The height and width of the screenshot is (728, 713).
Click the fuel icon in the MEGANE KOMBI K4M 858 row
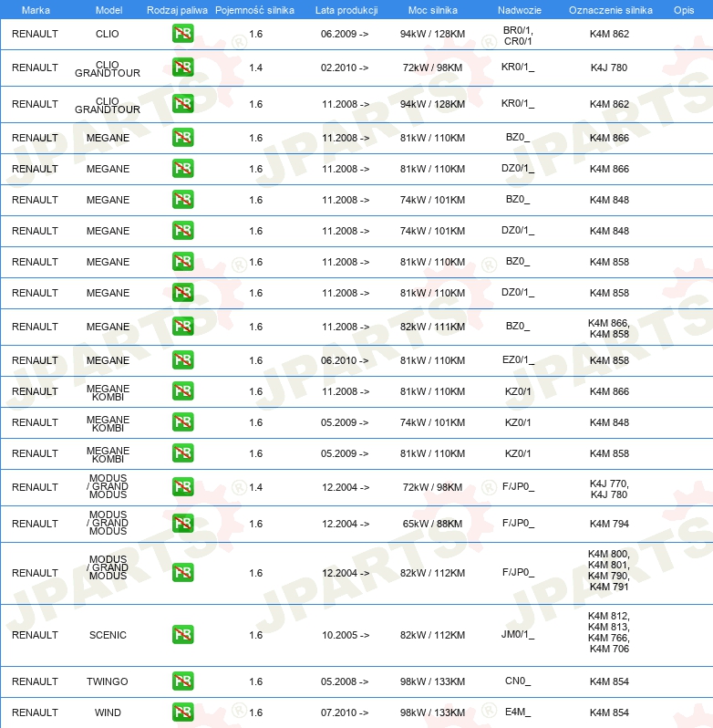click(182, 453)
